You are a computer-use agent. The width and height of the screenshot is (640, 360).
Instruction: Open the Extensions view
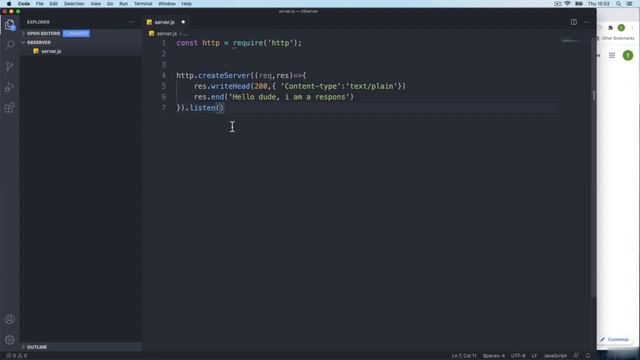point(10,108)
